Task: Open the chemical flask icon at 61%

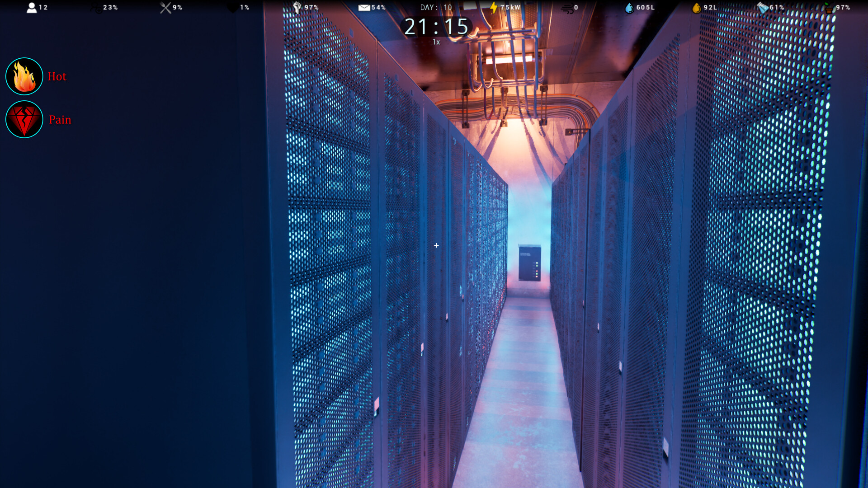Action: click(x=762, y=7)
